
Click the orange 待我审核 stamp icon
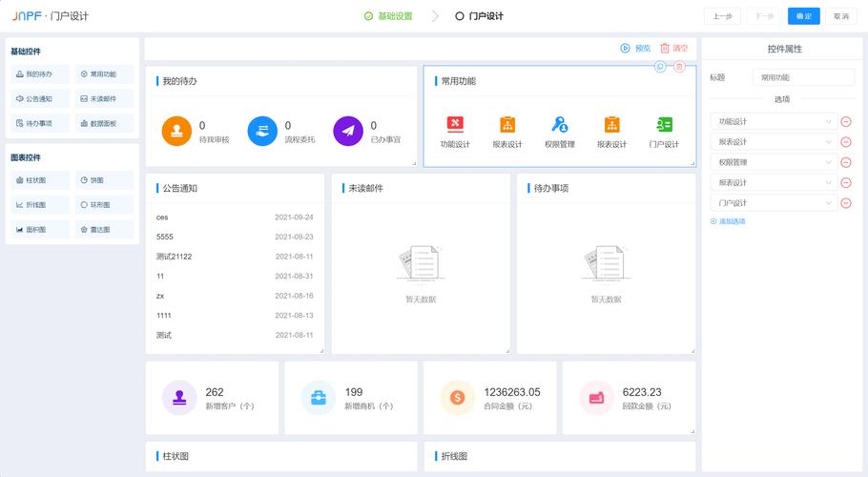click(176, 132)
